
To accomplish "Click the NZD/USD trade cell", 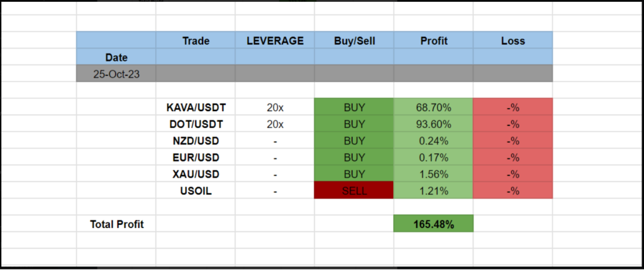I will 196,141.
